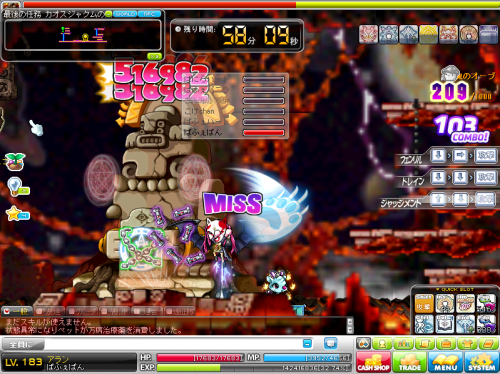Click the second blue buff icon
The width and height of the screenshot is (500, 374).
388,34
